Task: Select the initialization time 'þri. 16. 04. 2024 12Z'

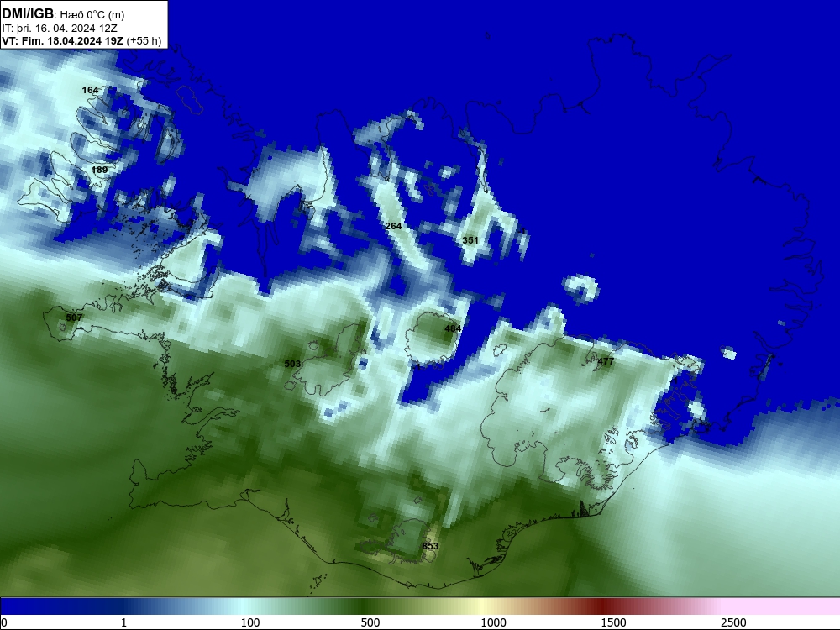Action: (x=67, y=29)
